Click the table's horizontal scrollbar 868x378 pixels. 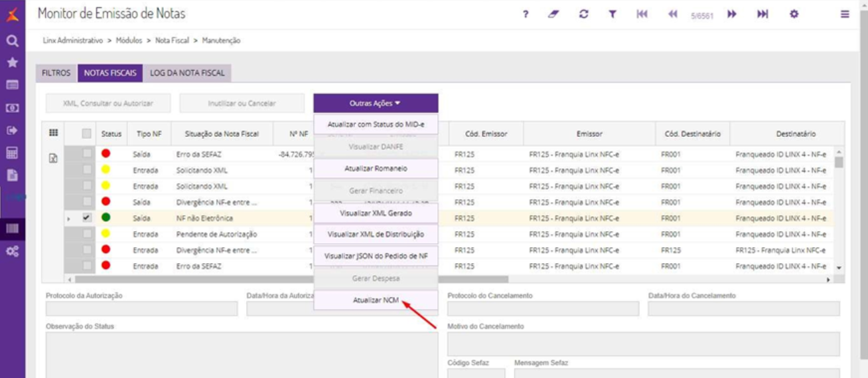tap(292, 280)
